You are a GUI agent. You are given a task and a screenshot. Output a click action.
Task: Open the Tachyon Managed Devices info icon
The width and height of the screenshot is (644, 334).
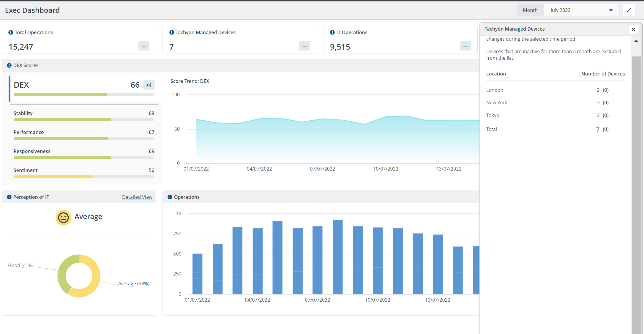pos(171,32)
